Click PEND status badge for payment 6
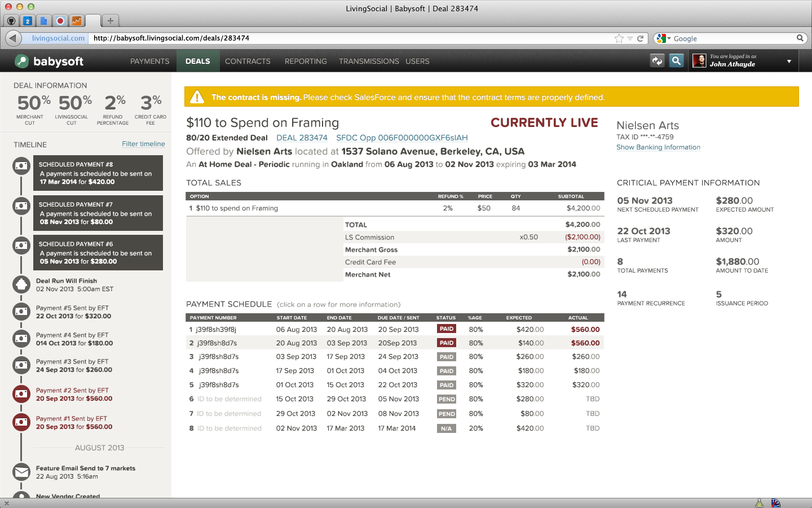This screenshot has height=508, width=812. (x=447, y=399)
